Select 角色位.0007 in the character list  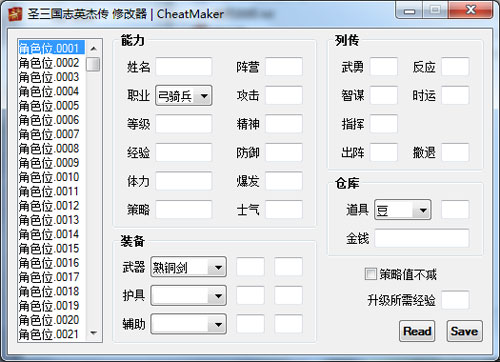[52, 134]
